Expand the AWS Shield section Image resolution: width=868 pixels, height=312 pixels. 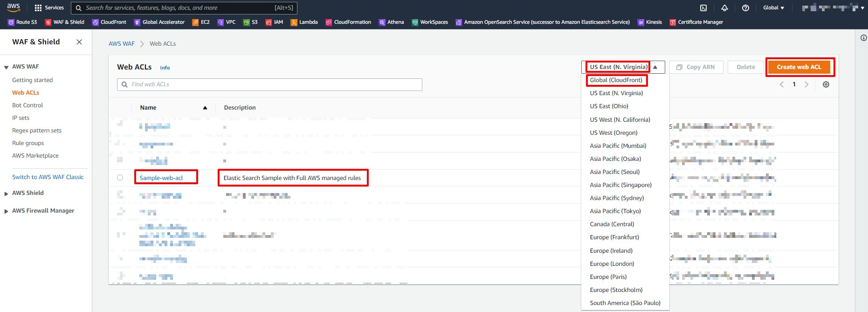point(7,193)
